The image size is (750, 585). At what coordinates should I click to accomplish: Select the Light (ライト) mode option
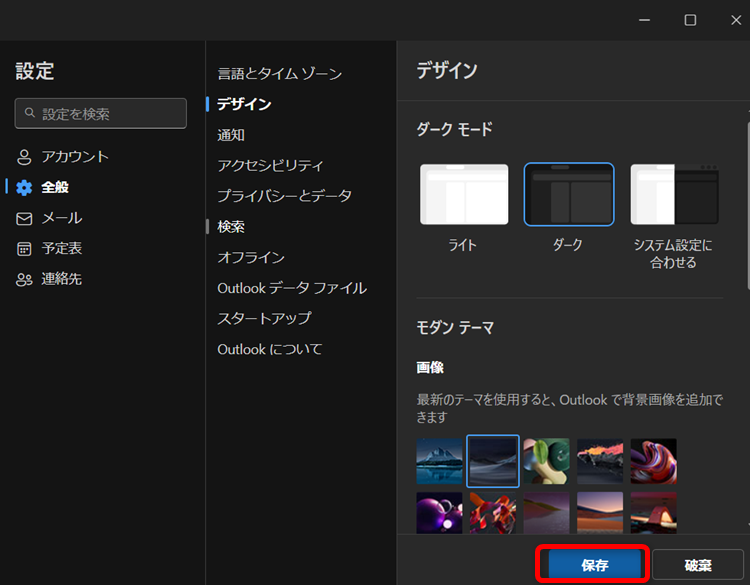click(464, 195)
